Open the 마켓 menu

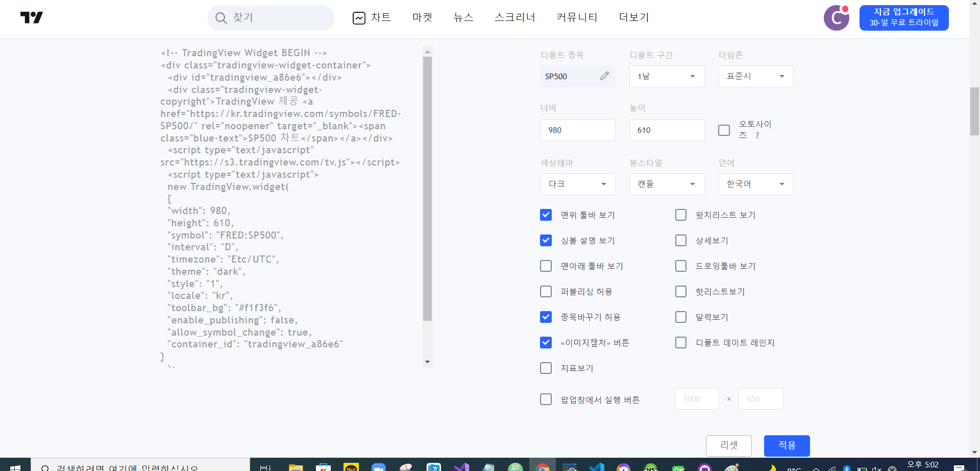coord(422,18)
